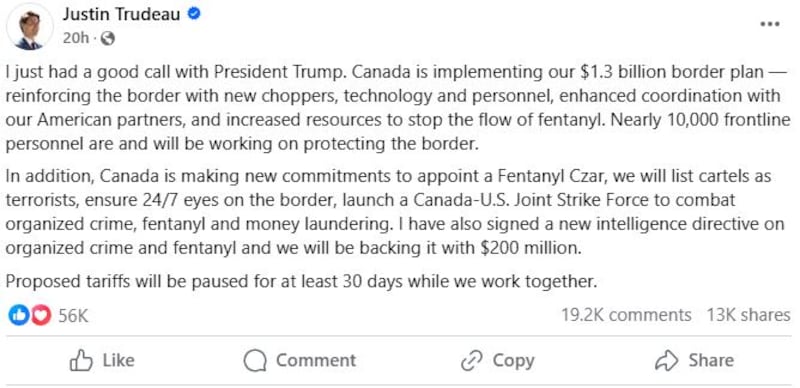Click the Share button label
This screenshot has height=388, width=800.
point(711,360)
